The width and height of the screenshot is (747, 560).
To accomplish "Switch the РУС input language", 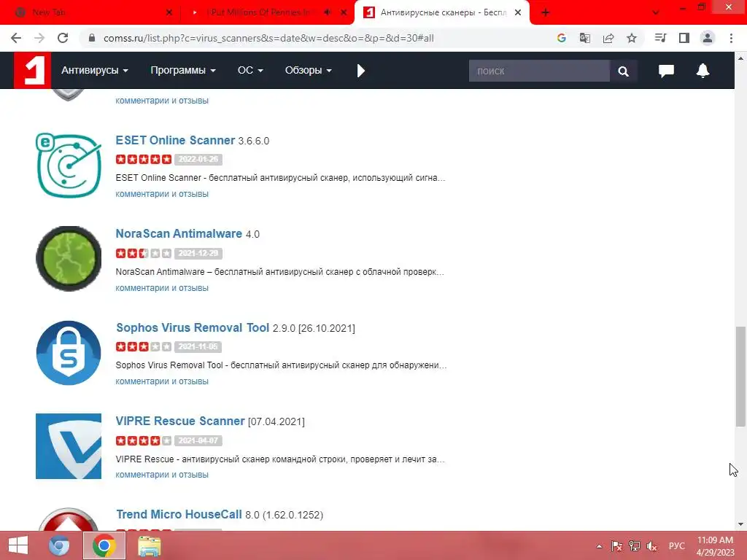I will tap(676, 546).
